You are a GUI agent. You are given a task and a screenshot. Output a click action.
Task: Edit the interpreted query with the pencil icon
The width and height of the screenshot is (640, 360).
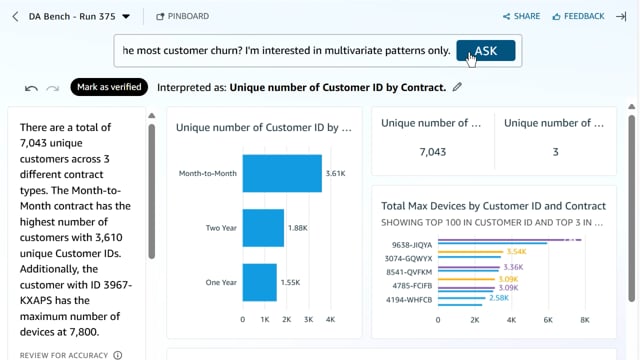(457, 87)
